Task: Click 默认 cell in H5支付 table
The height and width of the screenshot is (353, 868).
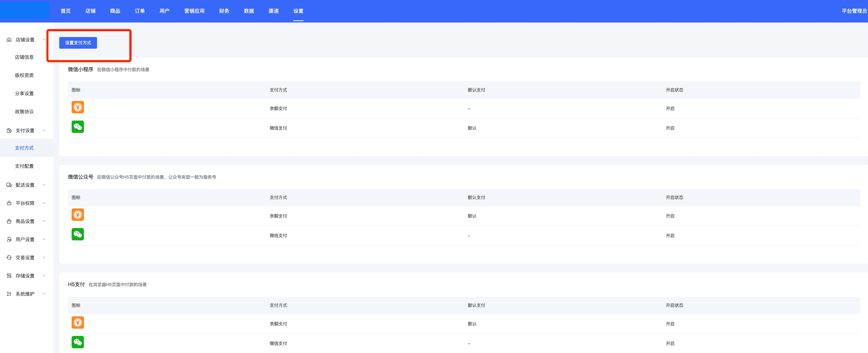Action: pos(472,324)
